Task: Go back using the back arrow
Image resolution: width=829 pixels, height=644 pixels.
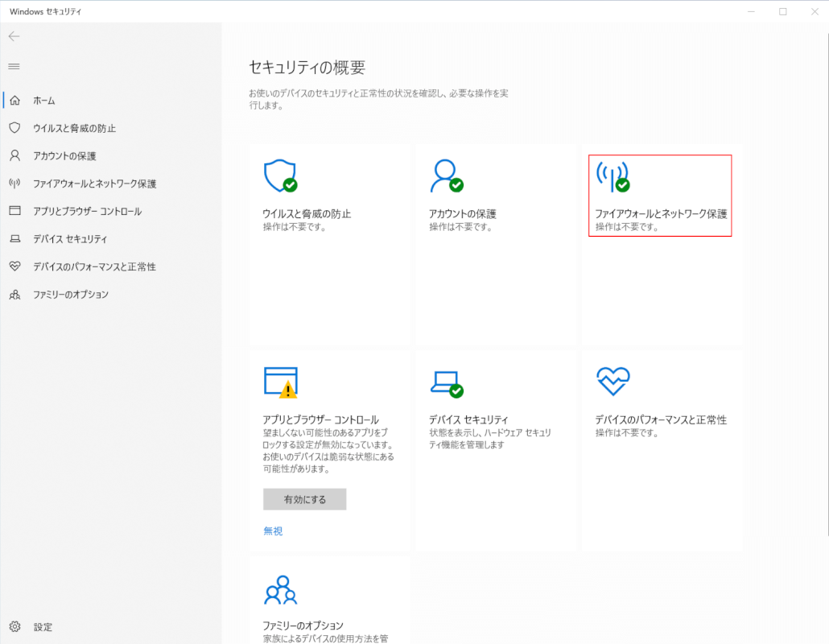Action: click(14, 36)
